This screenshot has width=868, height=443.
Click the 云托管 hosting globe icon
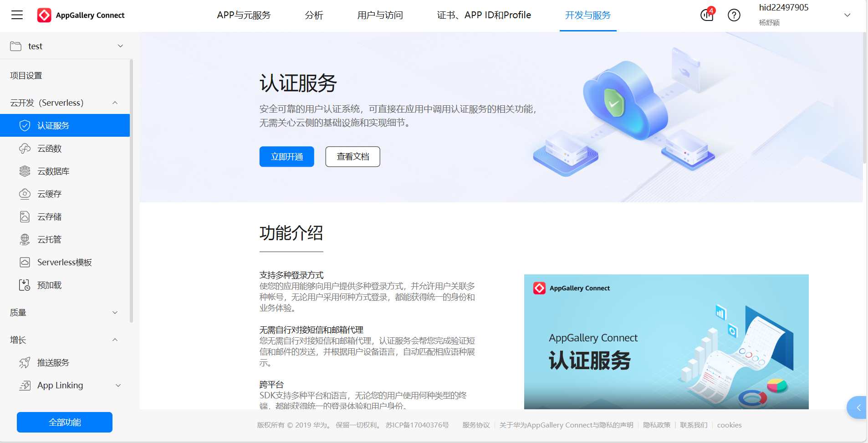click(25, 239)
